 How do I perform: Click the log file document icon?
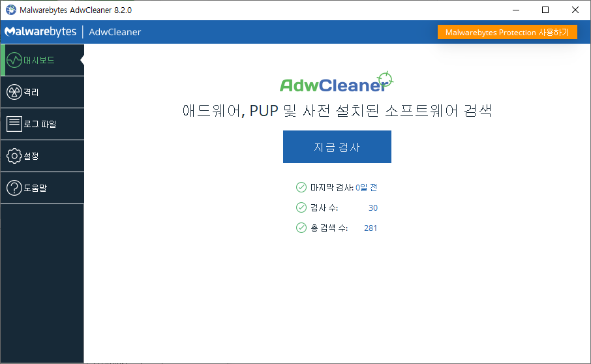click(x=14, y=124)
